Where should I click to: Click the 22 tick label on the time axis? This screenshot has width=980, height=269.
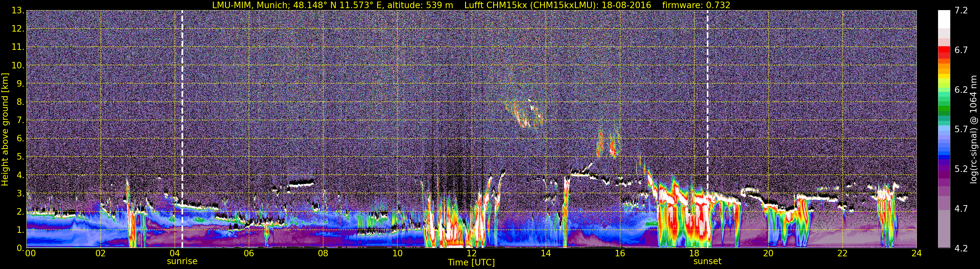(842, 253)
